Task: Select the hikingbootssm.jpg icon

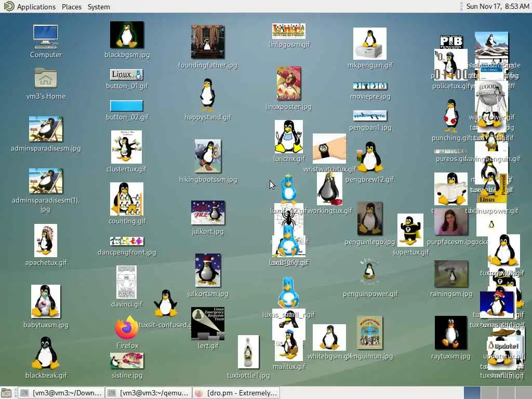Action: (x=208, y=156)
